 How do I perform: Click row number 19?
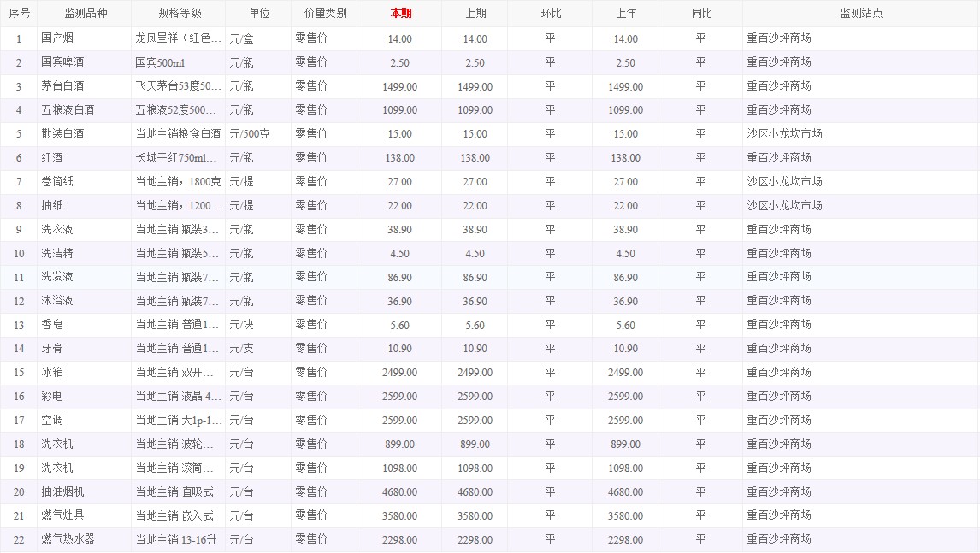click(x=19, y=468)
